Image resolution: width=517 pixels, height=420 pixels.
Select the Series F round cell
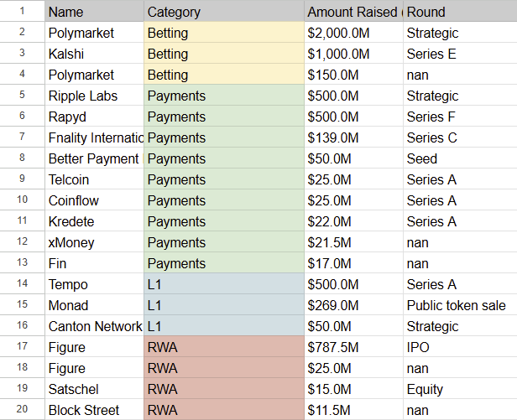pyautogui.click(x=459, y=117)
